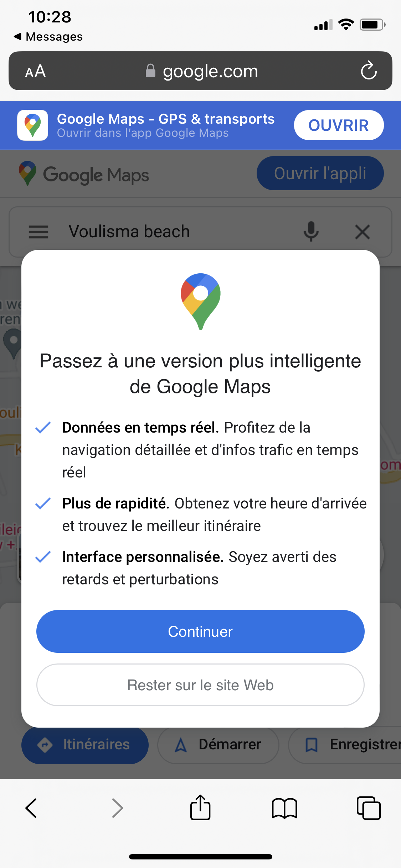The image size is (401, 868).
Task: Tap the Démarrer navigation button
Action: [218, 745]
